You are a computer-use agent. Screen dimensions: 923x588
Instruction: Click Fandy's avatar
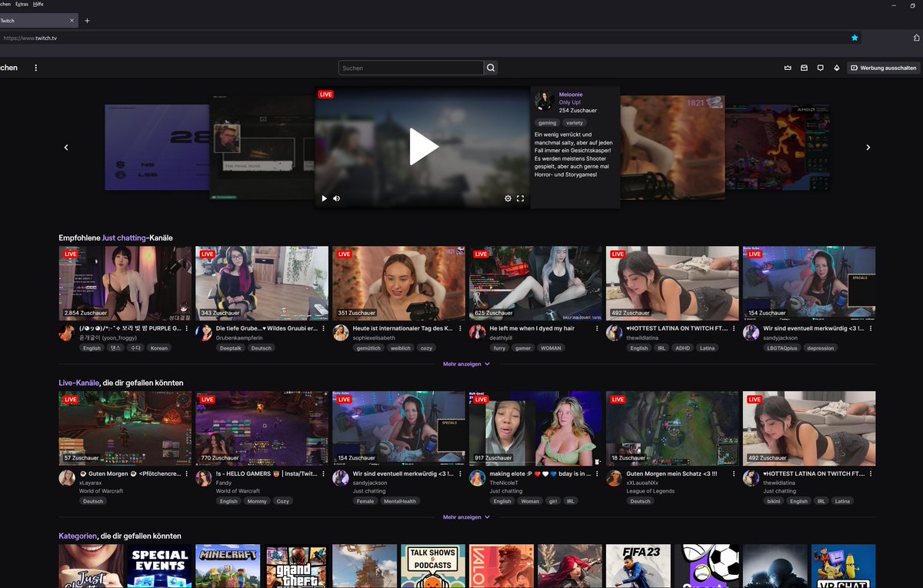[x=204, y=477]
